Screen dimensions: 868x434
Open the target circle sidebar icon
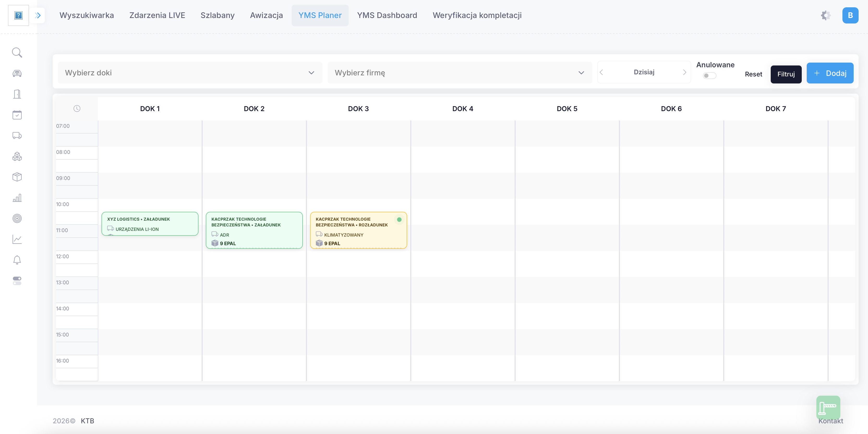[17, 218]
